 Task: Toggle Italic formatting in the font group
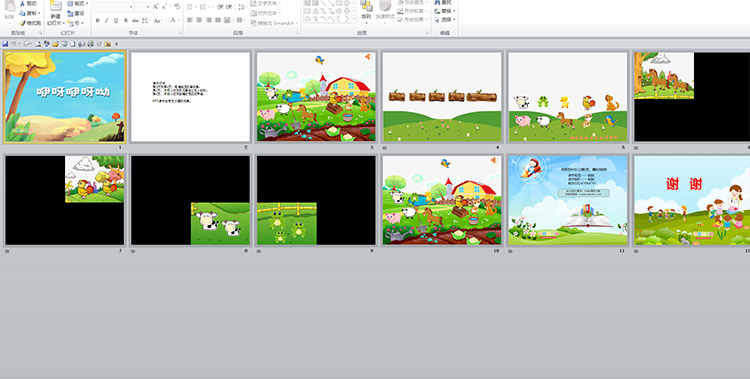point(107,21)
